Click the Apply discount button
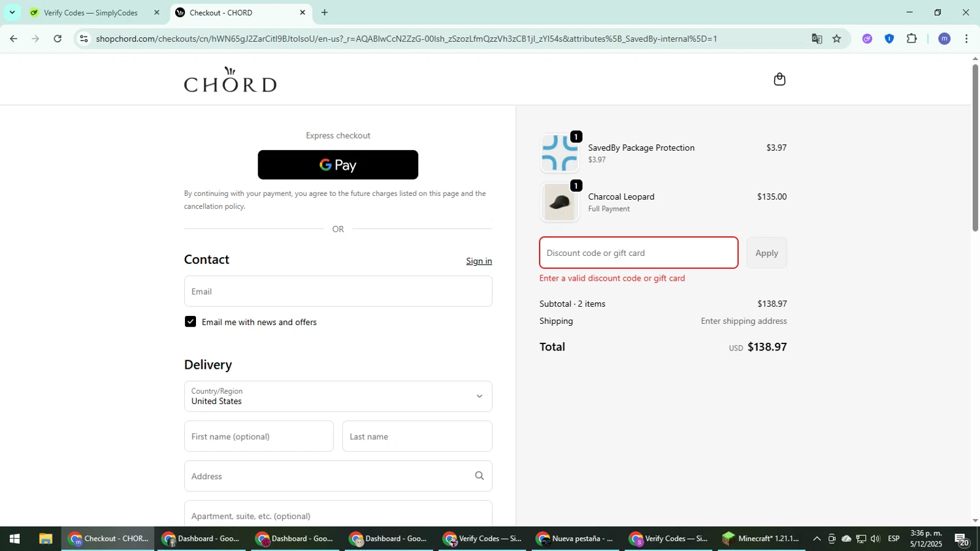 (x=766, y=253)
